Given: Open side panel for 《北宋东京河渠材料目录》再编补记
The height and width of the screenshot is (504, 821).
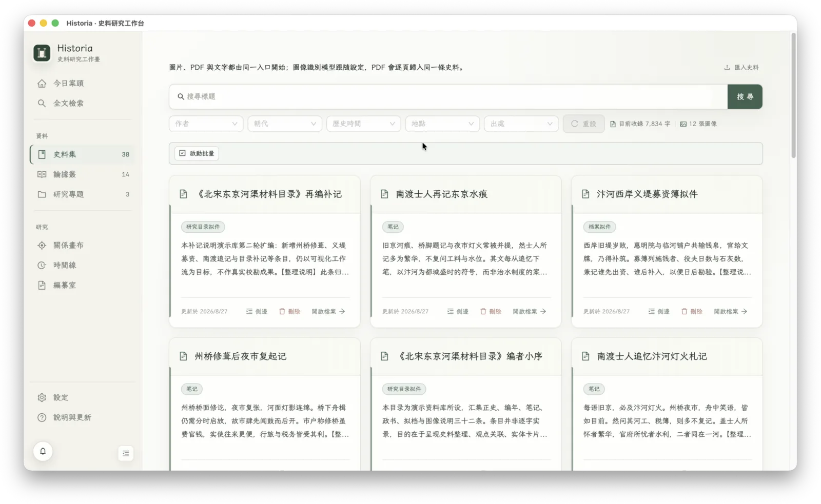Looking at the screenshot, I should (x=257, y=311).
